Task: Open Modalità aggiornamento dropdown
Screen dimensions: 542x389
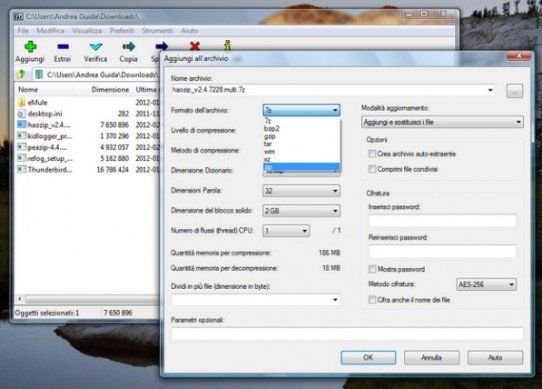Action: [x=442, y=122]
